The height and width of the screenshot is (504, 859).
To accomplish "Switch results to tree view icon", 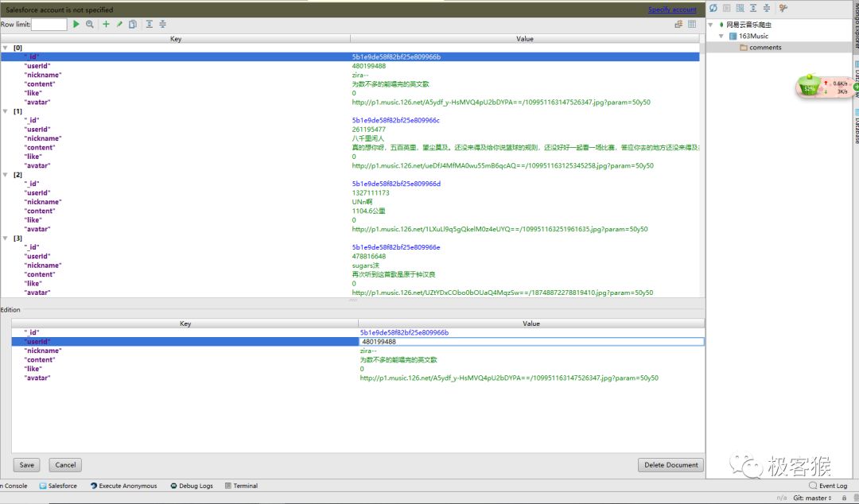I will click(678, 24).
